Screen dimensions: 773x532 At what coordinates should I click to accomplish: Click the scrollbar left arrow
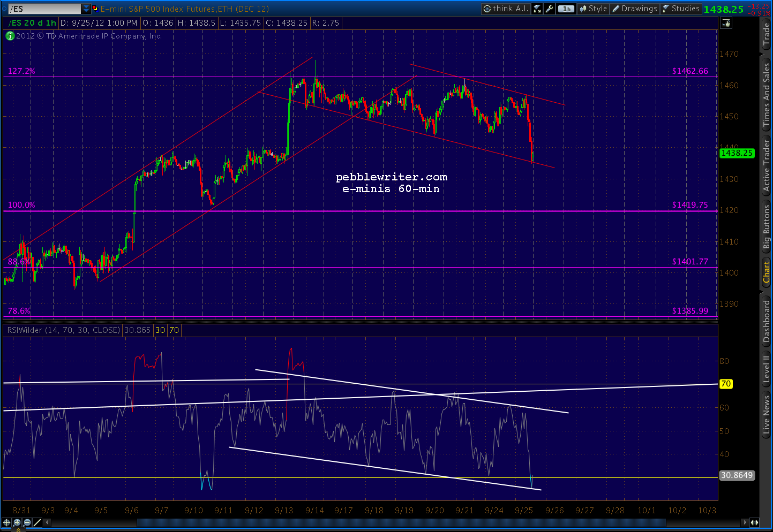(x=48, y=522)
